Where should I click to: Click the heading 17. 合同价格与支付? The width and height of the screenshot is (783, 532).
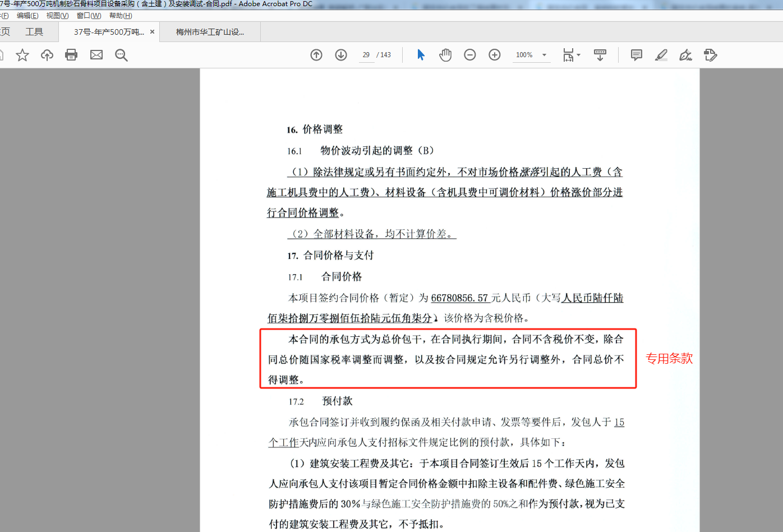(x=330, y=256)
